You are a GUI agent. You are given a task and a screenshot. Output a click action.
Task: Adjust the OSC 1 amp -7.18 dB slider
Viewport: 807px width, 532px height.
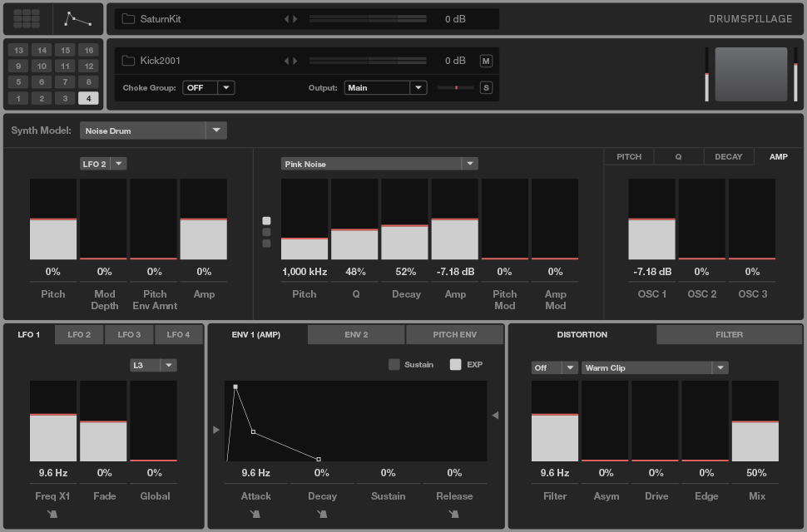point(651,219)
